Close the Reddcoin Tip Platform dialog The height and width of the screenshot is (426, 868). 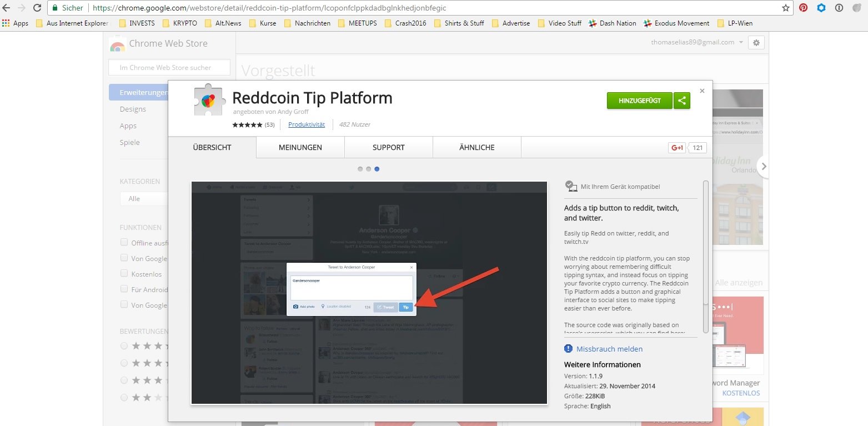(702, 91)
